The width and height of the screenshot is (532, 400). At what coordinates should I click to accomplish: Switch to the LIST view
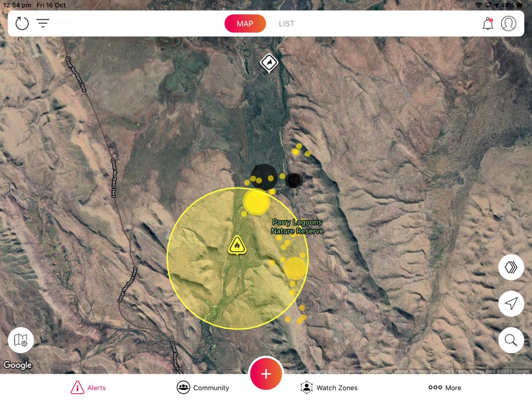287,23
